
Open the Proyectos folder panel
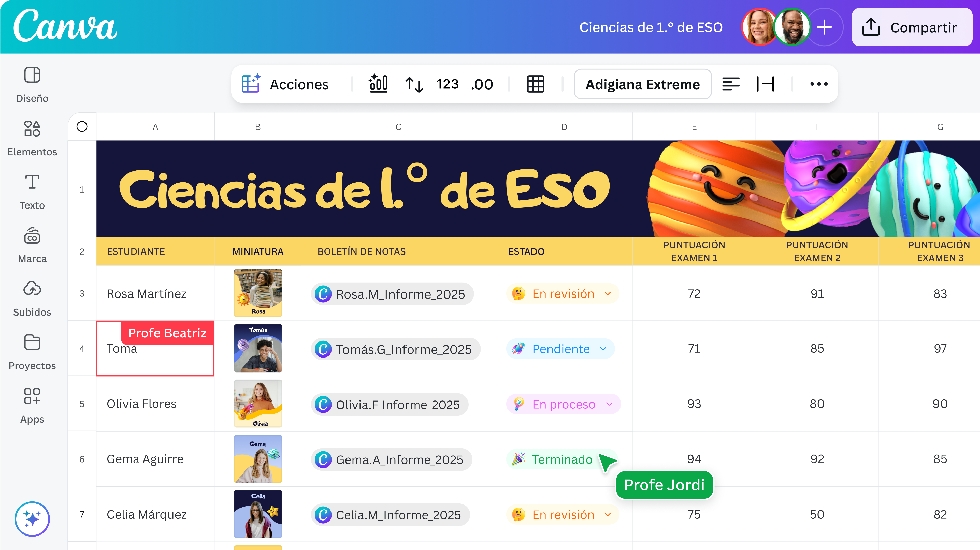coord(32,351)
